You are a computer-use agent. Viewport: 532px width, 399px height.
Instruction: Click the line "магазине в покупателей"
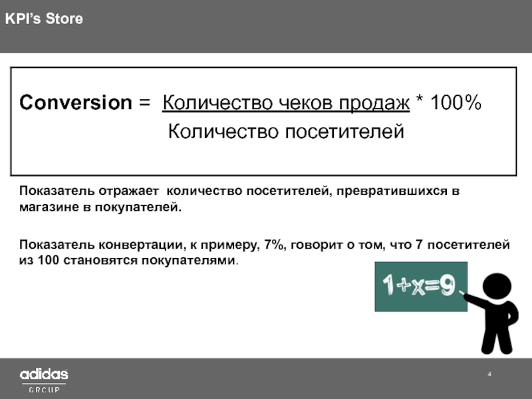pyautogui.click(x=100, y=207)
